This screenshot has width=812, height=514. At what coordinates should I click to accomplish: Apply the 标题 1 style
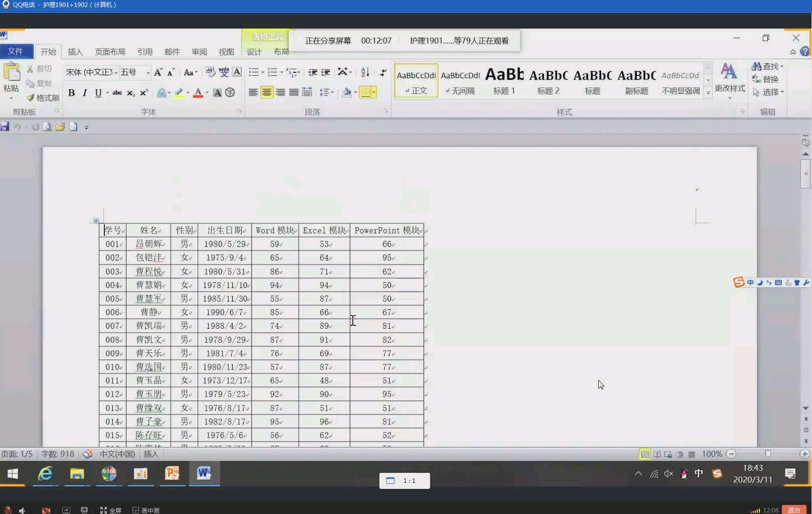pyautogui.click(x=504, y=80)
